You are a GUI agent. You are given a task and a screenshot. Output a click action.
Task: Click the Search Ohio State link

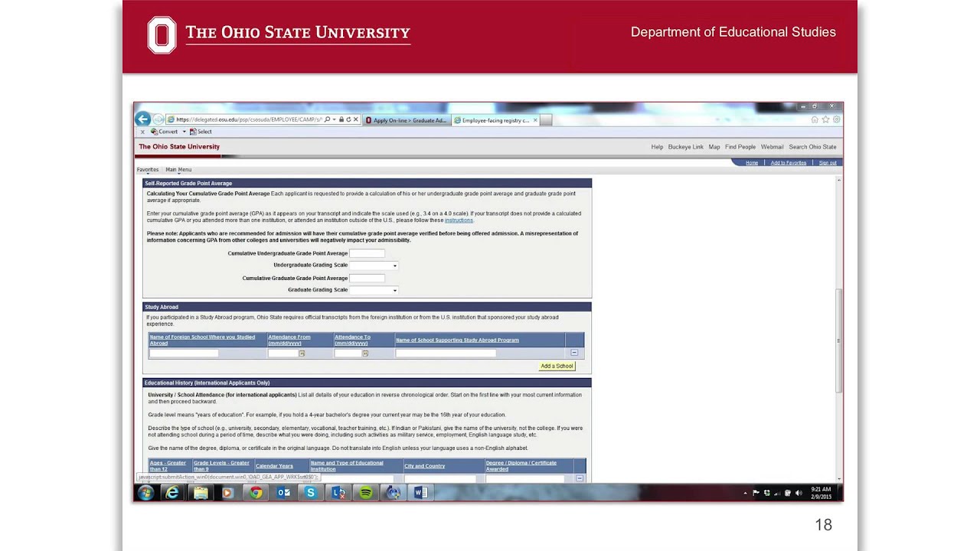click(812, 147)
